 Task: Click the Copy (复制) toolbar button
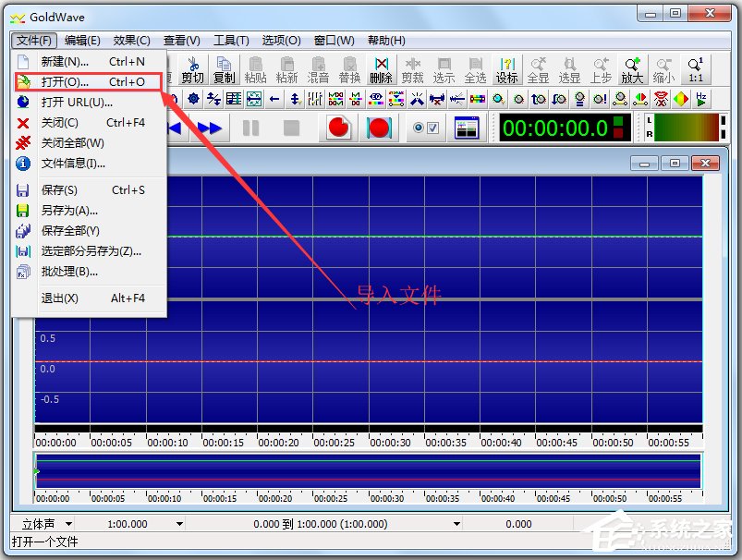pos(224,69)
